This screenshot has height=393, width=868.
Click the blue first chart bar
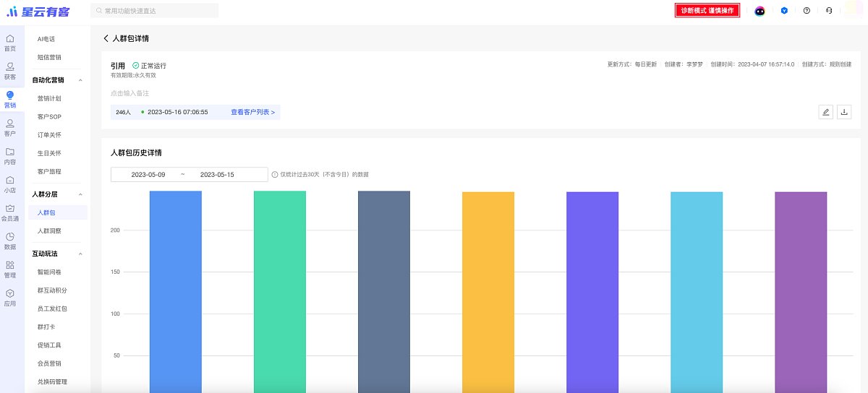pyautogui.click(x=176, y=292)
